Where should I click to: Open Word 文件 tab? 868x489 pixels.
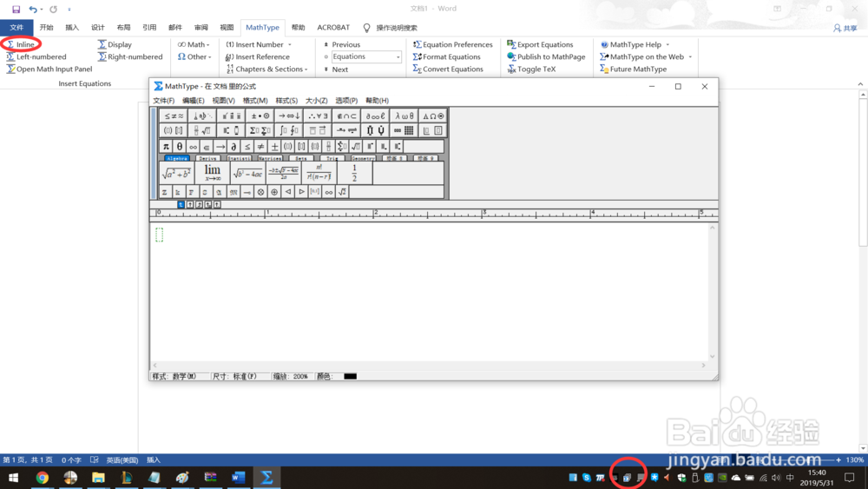click(x=16, y=27)
